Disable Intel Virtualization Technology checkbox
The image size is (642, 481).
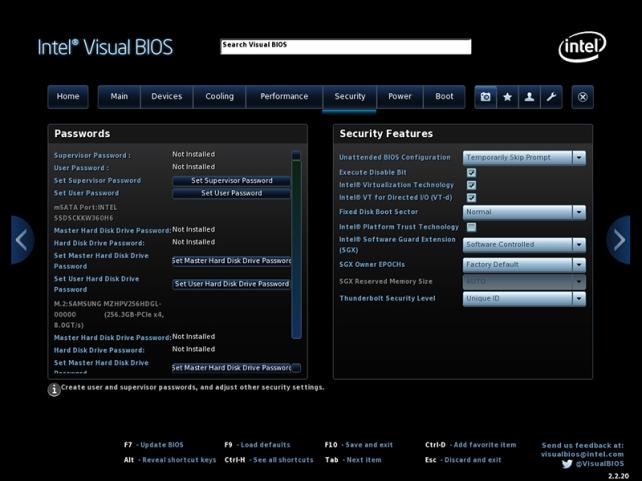(471, 185)
